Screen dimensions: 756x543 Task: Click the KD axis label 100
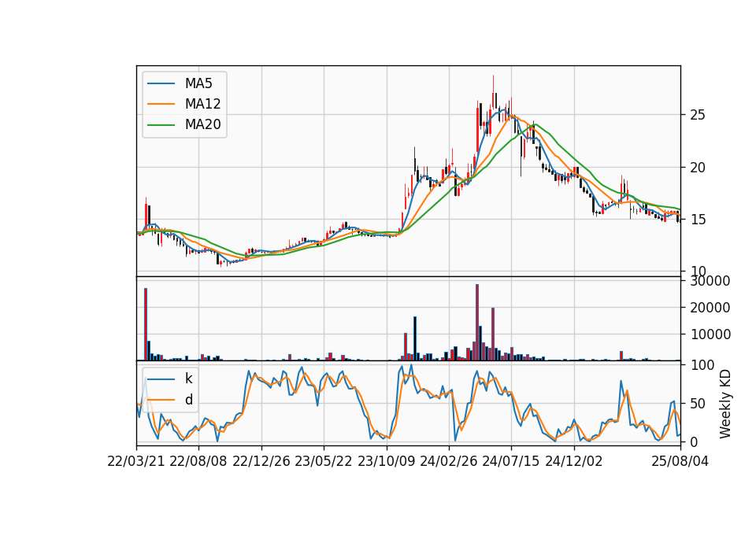point(702,365)
